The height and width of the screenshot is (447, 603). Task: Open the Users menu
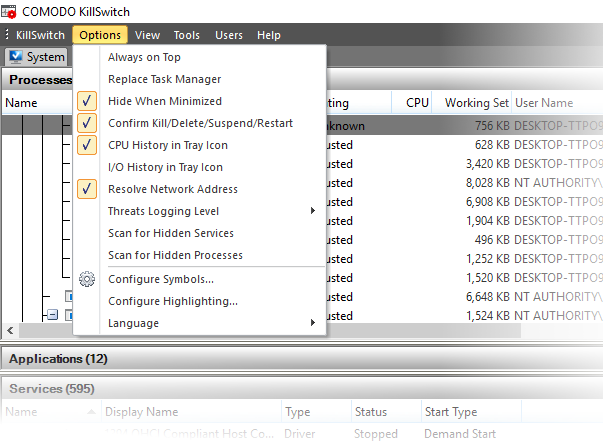click(229, 35)
